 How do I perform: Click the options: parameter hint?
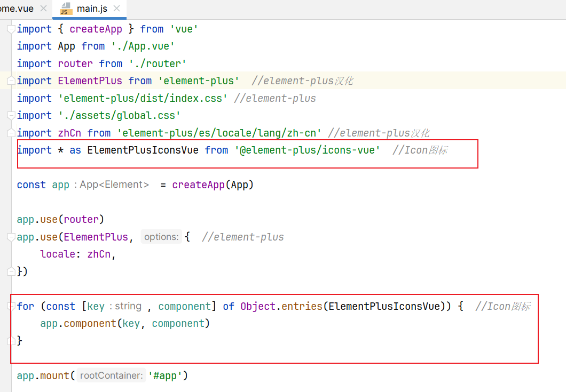161,237
